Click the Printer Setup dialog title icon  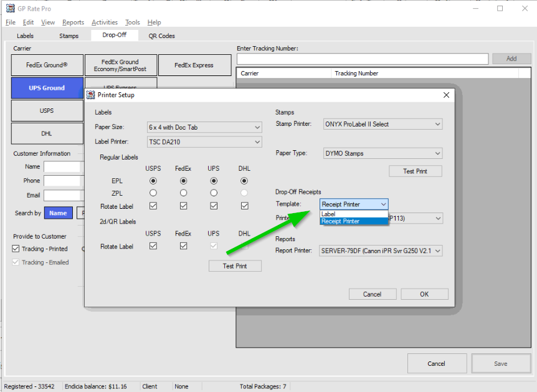pyautogui.click(x=90, y=95)
